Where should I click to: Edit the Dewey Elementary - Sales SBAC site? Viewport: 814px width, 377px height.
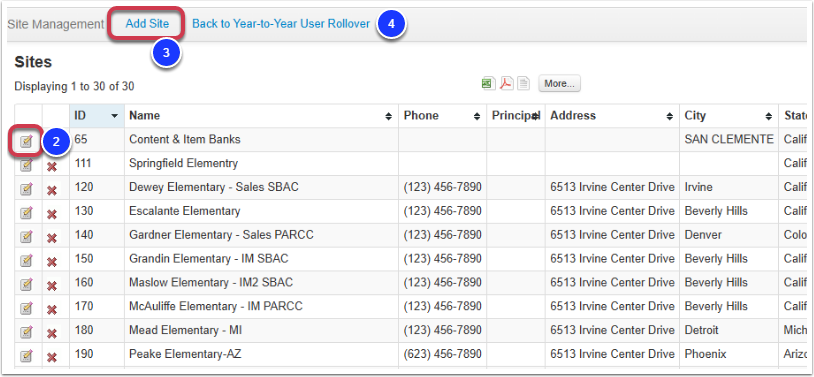pos(26,190)
